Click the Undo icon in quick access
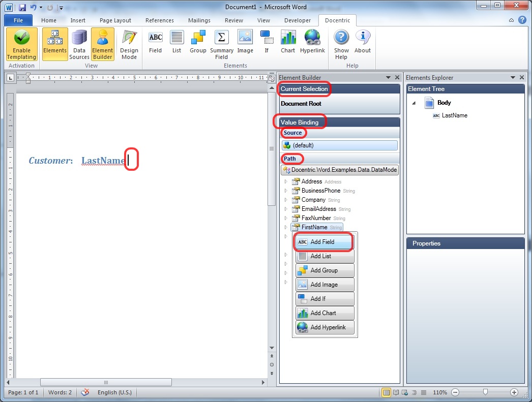Screen dimensions: 532x402 33,8
